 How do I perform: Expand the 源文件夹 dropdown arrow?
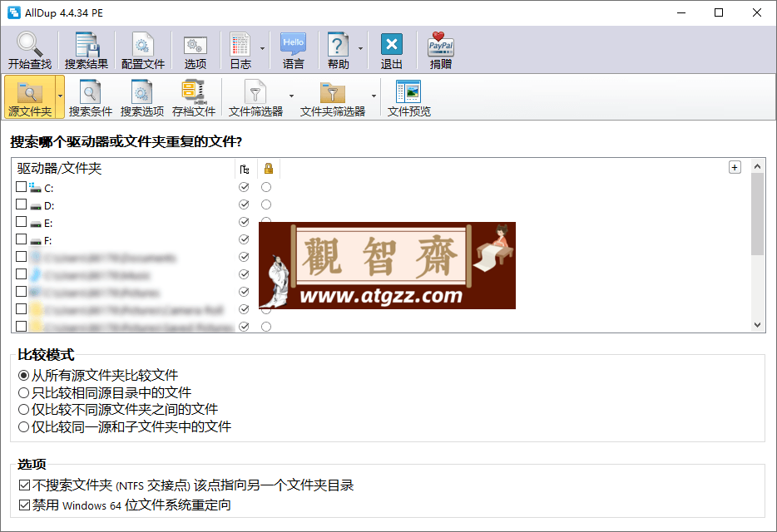(x=61, y=96)
